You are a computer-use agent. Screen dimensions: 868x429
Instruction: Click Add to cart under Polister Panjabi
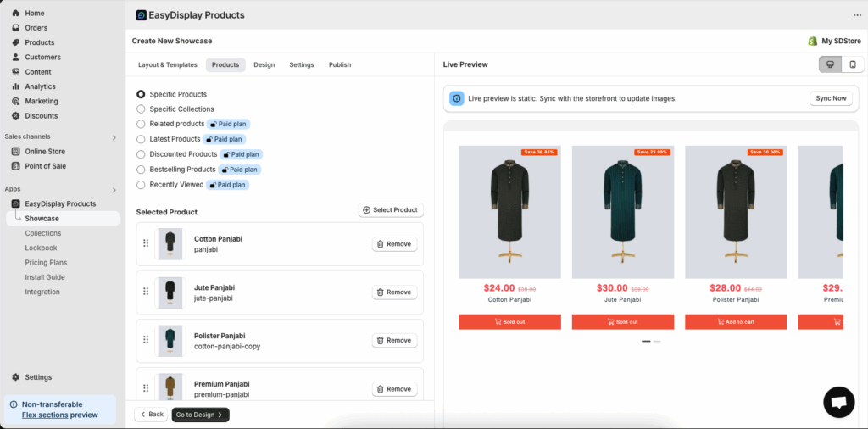pyautogui.click(x=736, y=321)
